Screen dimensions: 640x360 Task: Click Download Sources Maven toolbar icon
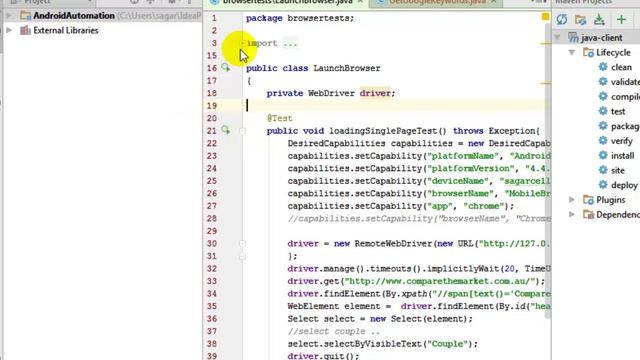click(x=599, y=19)
